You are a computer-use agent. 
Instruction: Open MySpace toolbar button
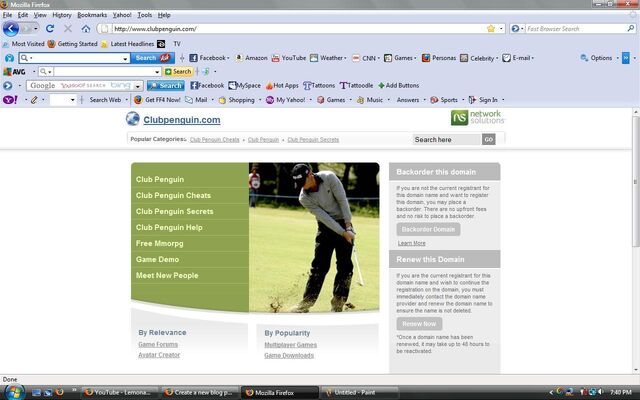244,85
